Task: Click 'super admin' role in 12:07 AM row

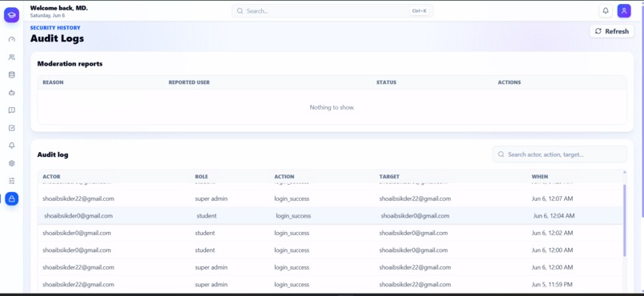Action: click(211, 198)
